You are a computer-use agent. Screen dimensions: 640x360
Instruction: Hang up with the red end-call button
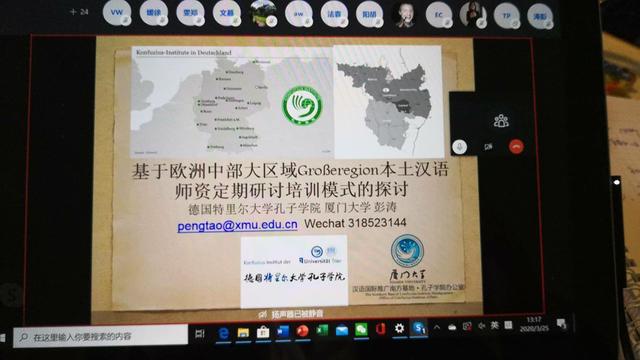coord(516,147)
